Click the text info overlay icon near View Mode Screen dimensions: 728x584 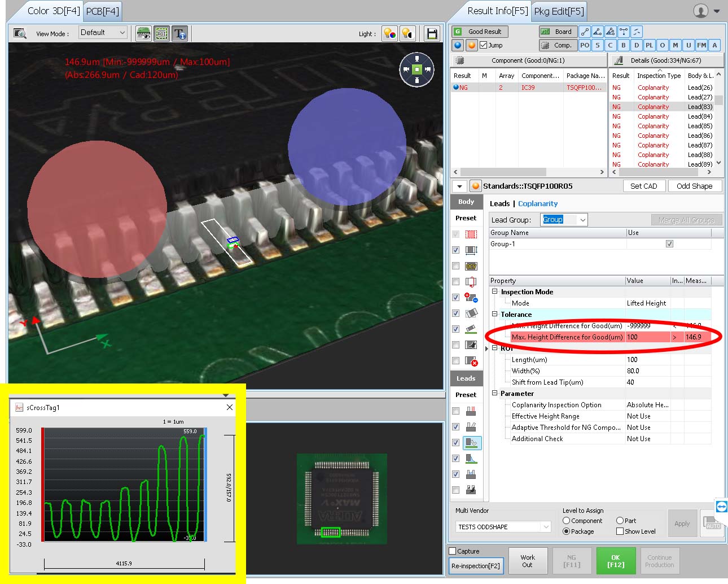pos(181,33)
